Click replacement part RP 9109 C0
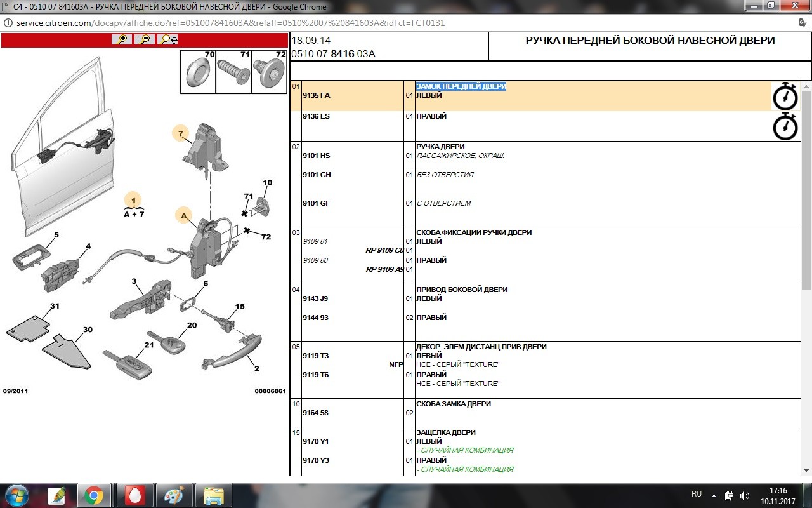The width and height of the screenshot is (812, 508). pyautogui.click(x=384, y=250)
